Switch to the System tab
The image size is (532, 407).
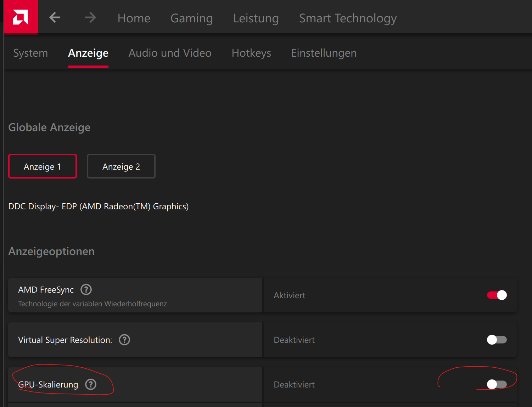click(x=30, y=53)
